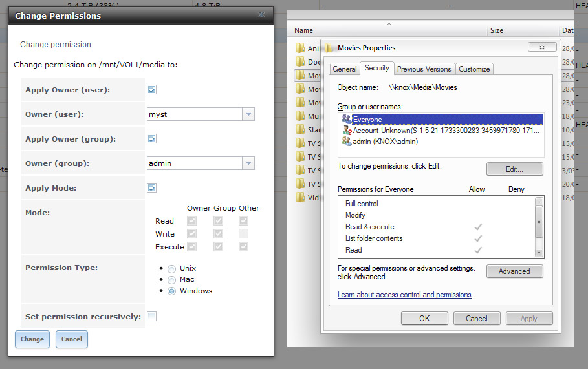Select the Unix permission type
Screen dimensions: 588x369
(x=171, y=269)
